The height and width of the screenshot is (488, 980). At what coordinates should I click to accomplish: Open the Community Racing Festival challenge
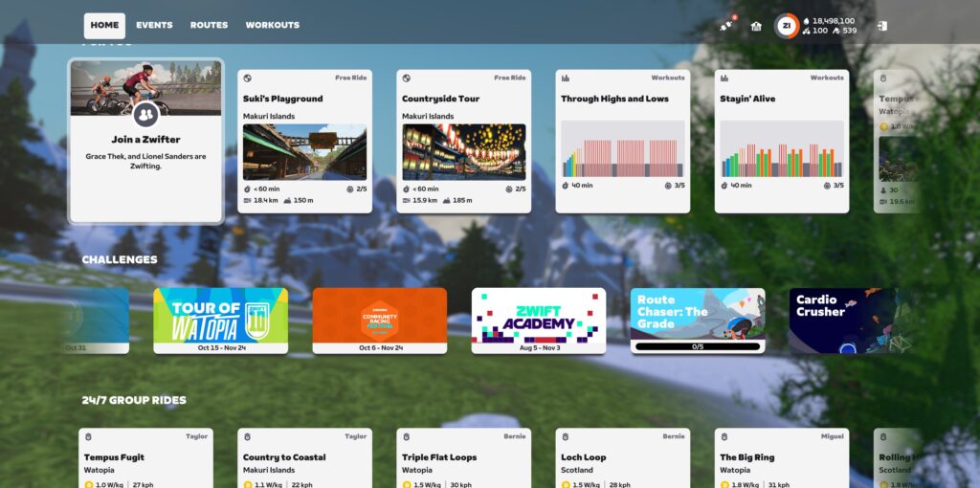(x=379, y=321)
